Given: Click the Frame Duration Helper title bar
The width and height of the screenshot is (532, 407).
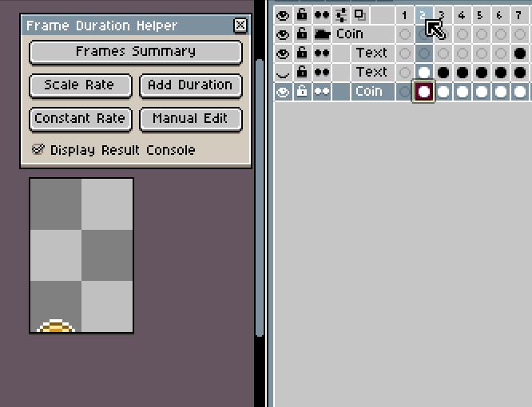Looking at the screenshot, I should (x=127, y=26).
